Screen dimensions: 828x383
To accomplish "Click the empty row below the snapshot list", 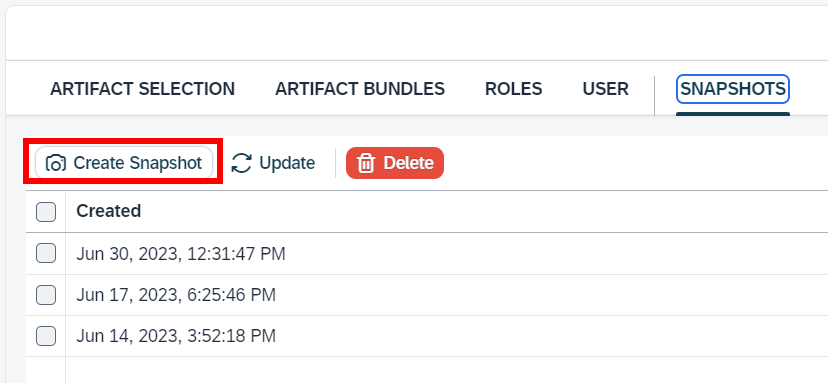I will point(427,370).
